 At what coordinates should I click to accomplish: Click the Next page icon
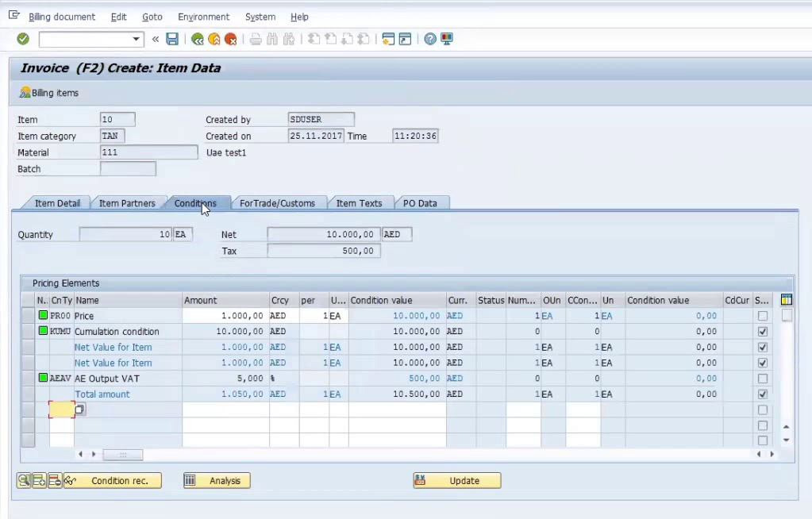point(347,39)
